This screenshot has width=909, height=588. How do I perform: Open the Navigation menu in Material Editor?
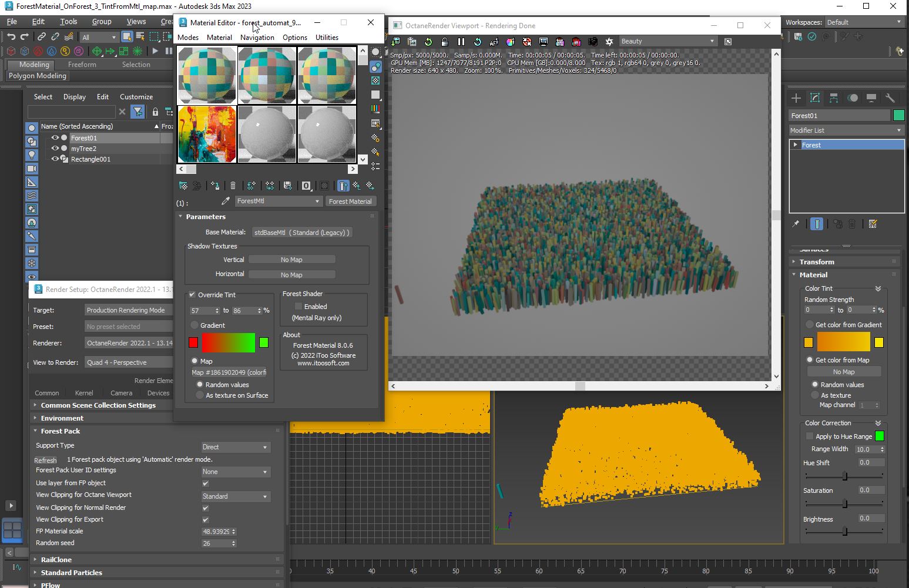[x=257, y=37]
